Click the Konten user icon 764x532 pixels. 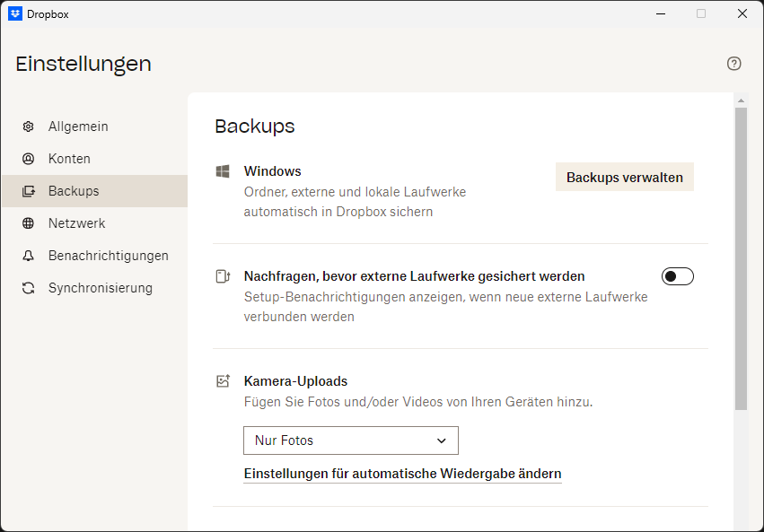pyautogui.click(x=29, y=159)
